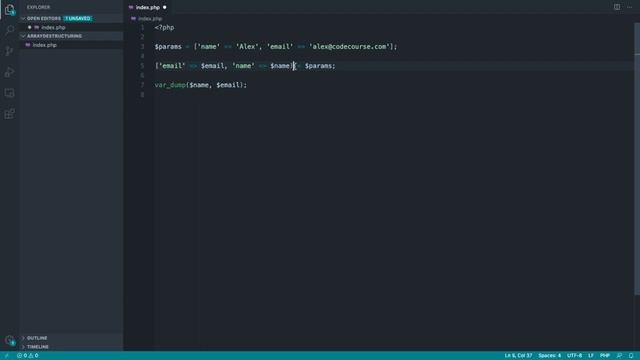
Task: Open the Explorer view icon
Action: [9, 10]
